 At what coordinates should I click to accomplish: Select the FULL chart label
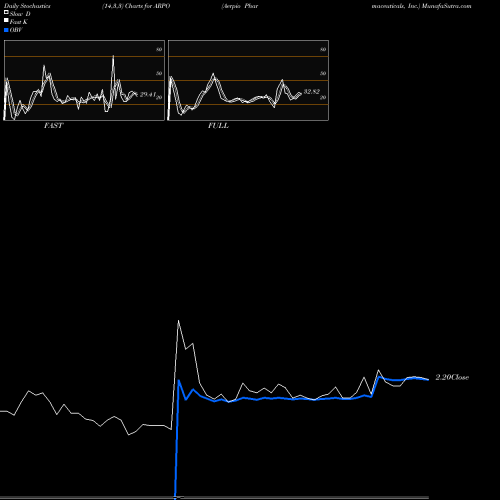pos(218,126)
